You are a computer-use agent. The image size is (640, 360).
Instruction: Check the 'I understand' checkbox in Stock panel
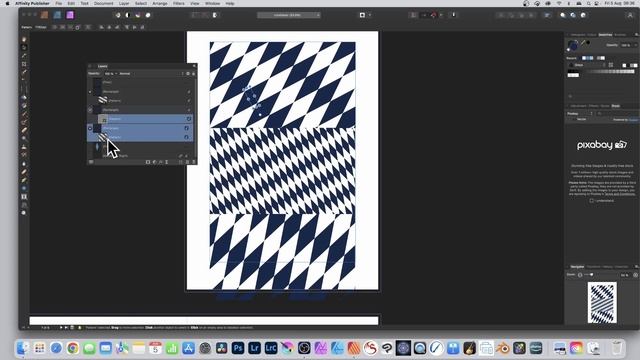591,201
